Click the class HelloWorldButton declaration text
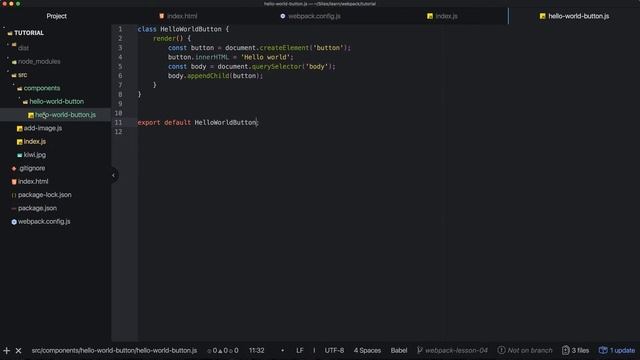The width and height of the screenshot is (640, 360). pos(183,29)
